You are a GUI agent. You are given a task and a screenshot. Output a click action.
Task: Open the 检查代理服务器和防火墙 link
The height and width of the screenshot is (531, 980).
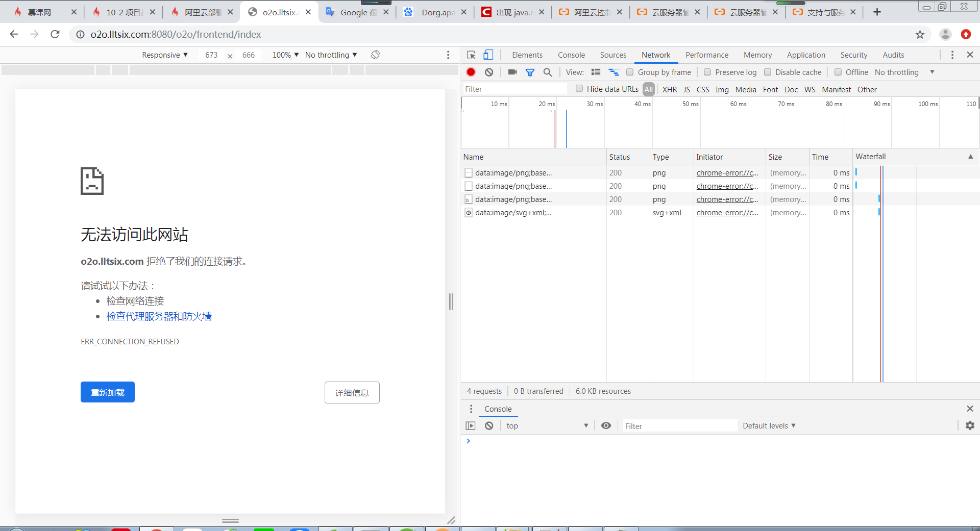coord(159,316)
